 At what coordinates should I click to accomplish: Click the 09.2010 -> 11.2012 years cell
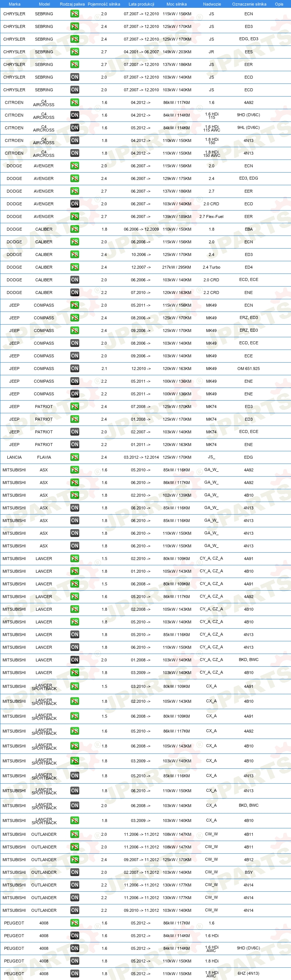(x=141, y=910)
